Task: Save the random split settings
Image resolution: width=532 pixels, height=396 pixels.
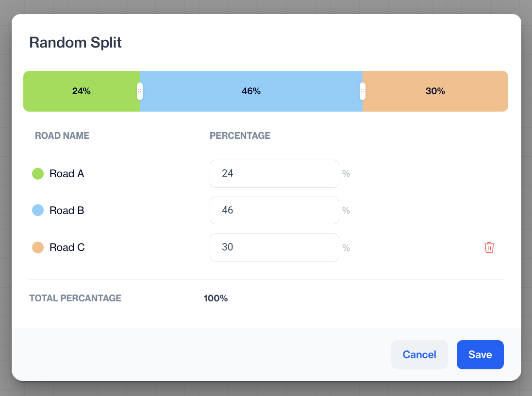Action: point(480,355)
